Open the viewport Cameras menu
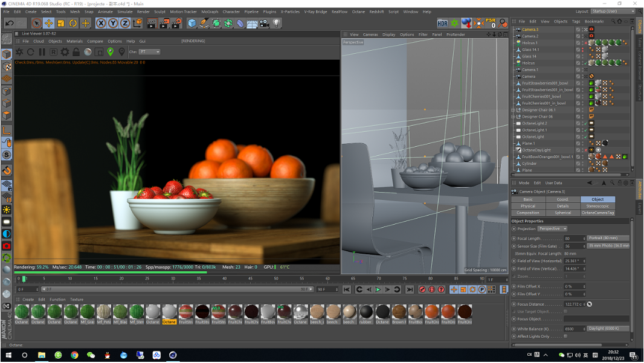Screen dimensions: 644x363 (x=370, y=34)
